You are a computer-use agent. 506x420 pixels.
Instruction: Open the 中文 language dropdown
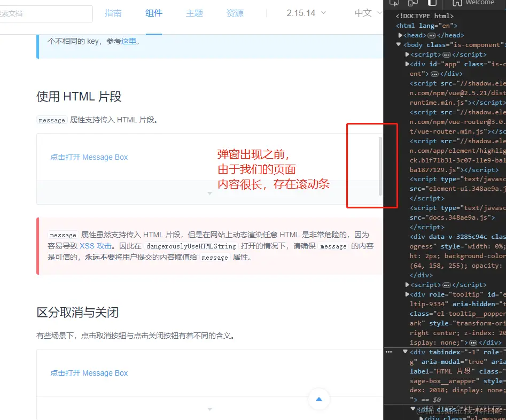364,13
